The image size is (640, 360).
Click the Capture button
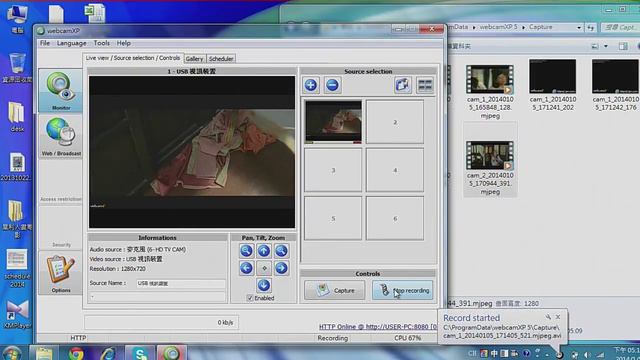(x=334, y=291)
